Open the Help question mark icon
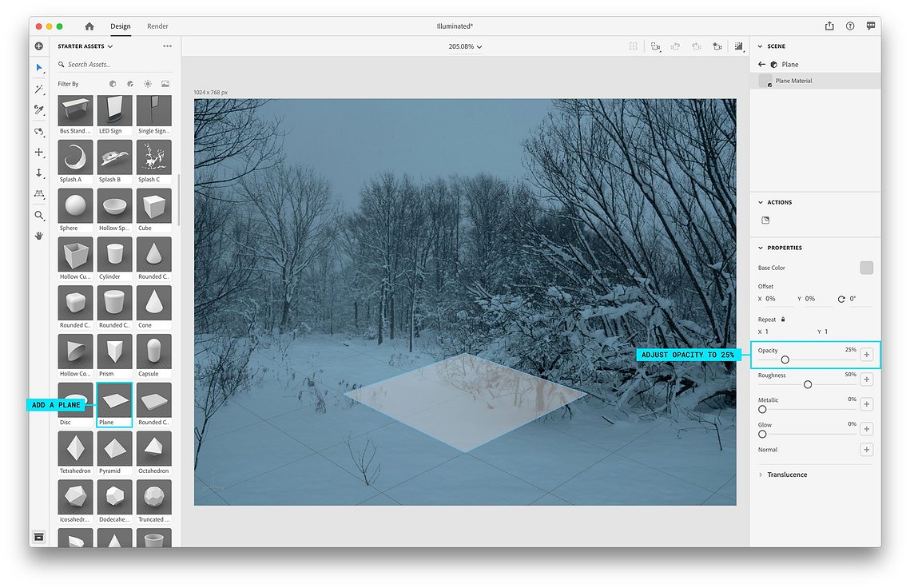Image resolution: width=910 pixels, height=588 pixels. tap(850, 26)
